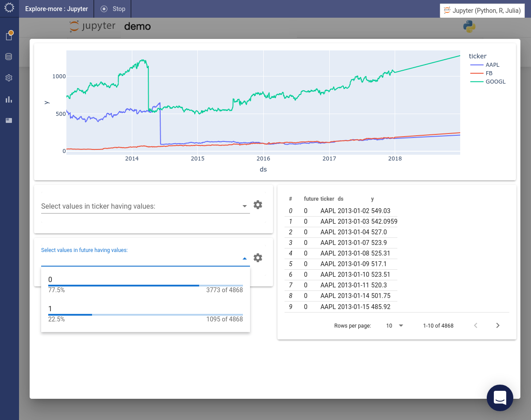Click the cell with value 549.03
The height and width of the screenshot is (420, 531).
tap(381, 211)
